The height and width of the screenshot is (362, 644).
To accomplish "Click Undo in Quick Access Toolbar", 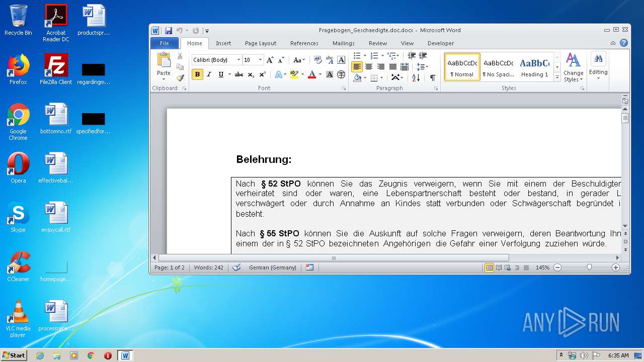I will (x=179, y=31).
